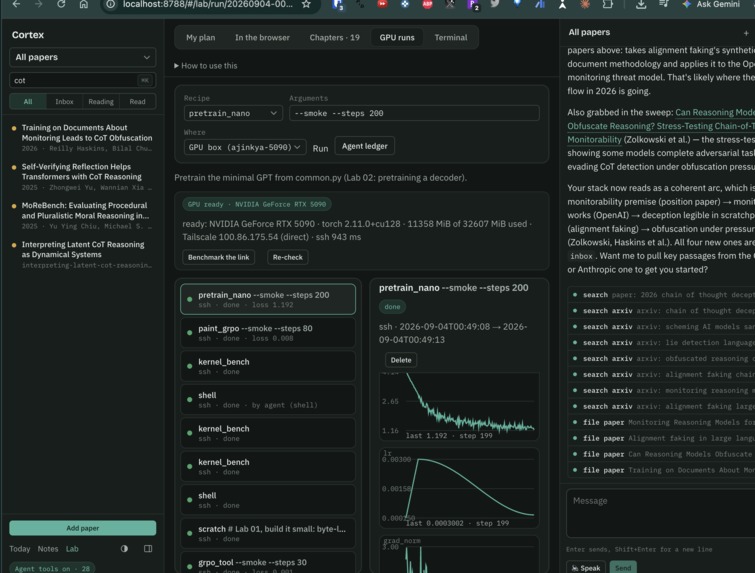Screen dimensions: 755x573
Task: Open the All papers collection dropdown
Action: pyautogui.click(x=83, y=57)
